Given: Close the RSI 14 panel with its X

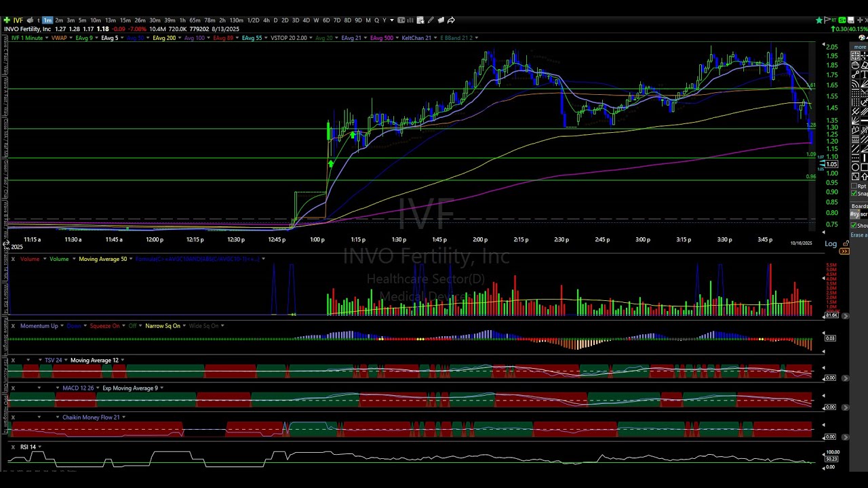Looking at the screenshot, I should (x=12, y=447).
